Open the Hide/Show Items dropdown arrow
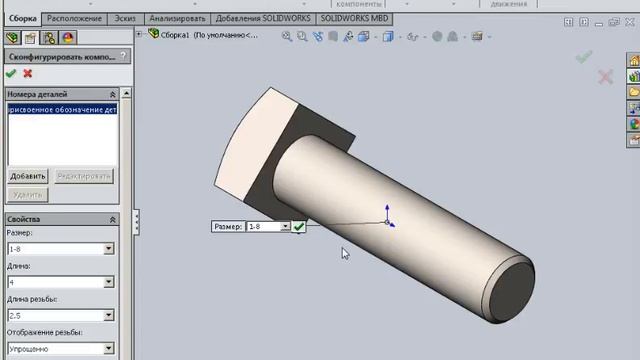This screenshot has width=640, height=360. [x=425, y=37]
